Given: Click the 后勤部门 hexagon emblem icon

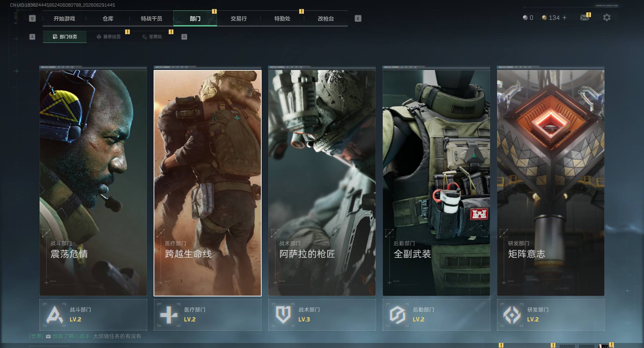Looking at the screenshot, I should click(x=397, y=315).
